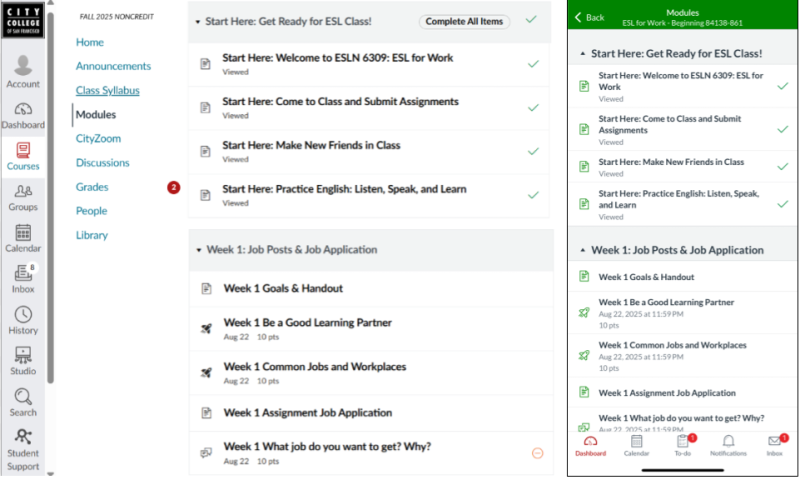
Task: Open Announcements in course navigation
Action: click(113, 66)
